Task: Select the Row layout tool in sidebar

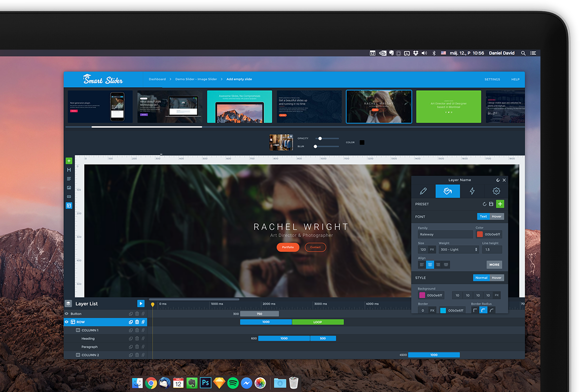Action: [x=69, y=206]
